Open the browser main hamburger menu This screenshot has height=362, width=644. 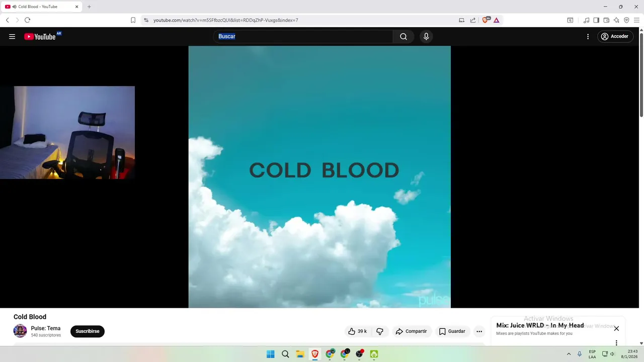pyautogui.click(x=636, y=20)
